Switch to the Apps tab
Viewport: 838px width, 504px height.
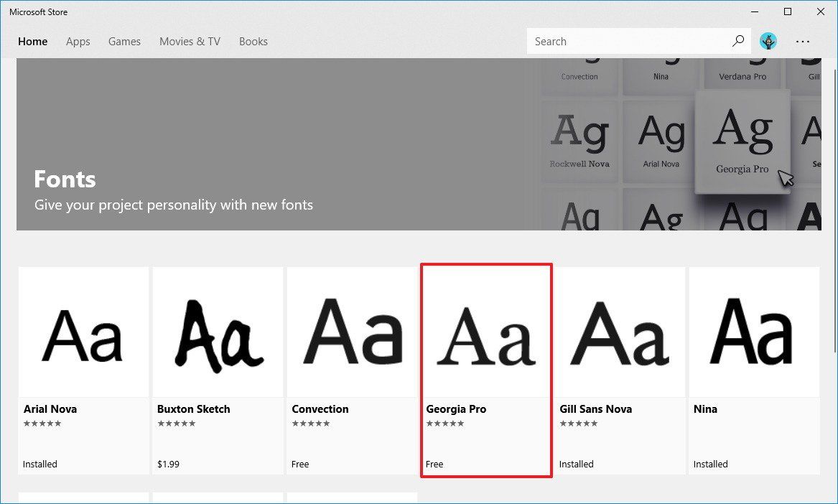78,41
